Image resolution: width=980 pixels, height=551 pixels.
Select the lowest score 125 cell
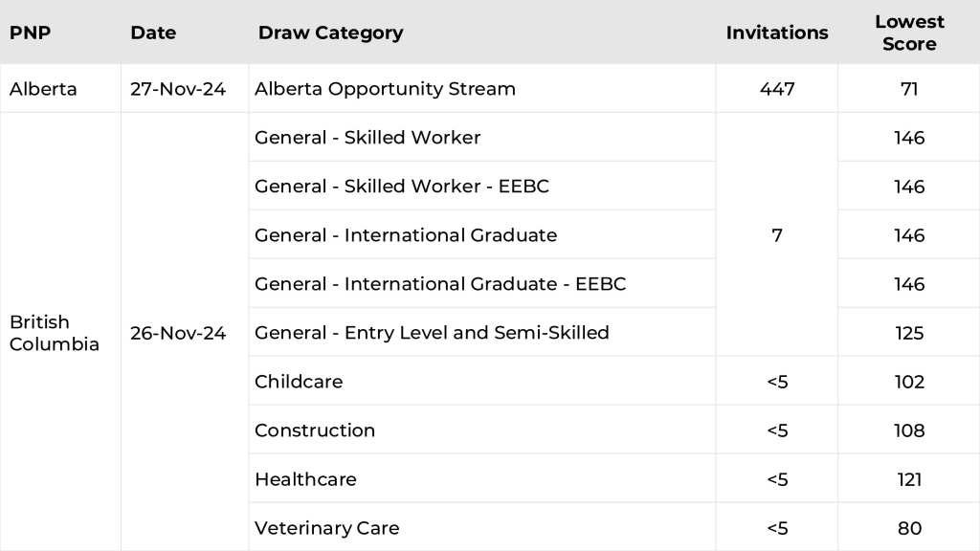[908, 333]
